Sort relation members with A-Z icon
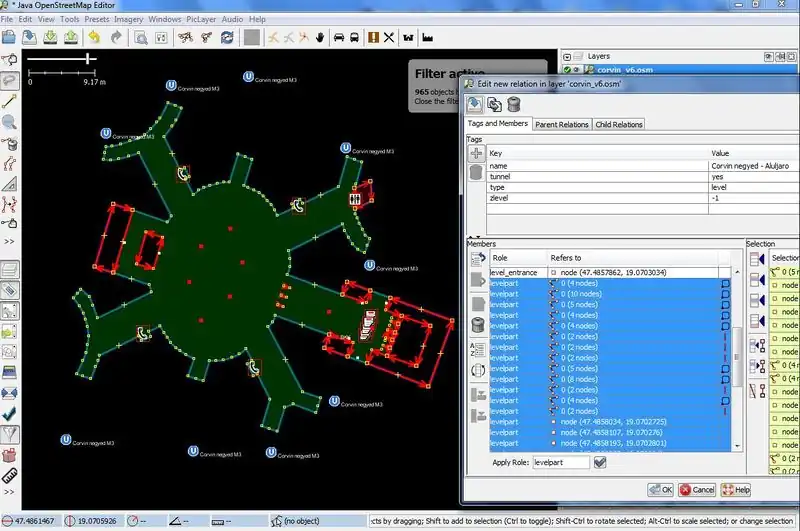The width and height of the screenshot is (800, 531). (477, 348)
